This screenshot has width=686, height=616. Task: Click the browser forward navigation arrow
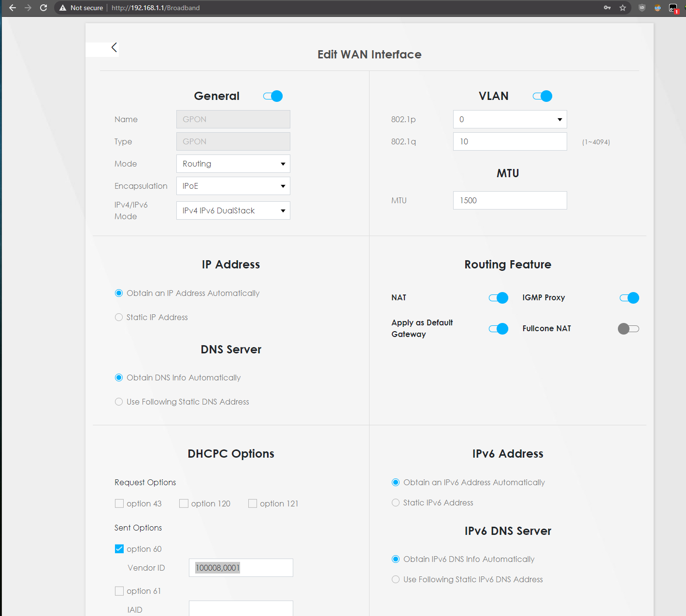[28, 8]
